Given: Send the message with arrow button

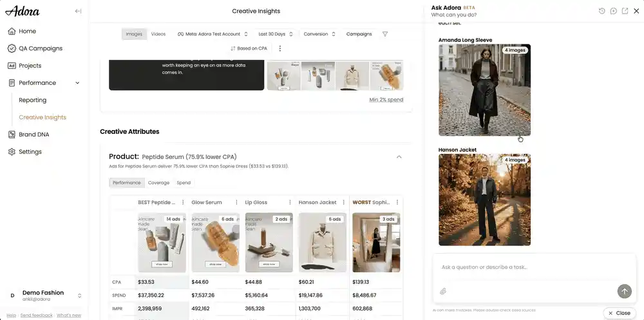Looking at the screenshot, I should click(x=624, y=291).
